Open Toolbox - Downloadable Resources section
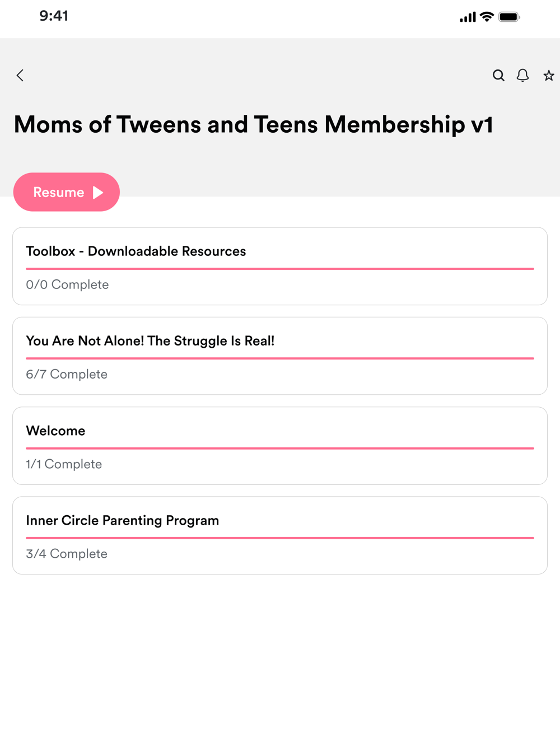This screenshot has width=560, height=747. (x=136, y=251)
